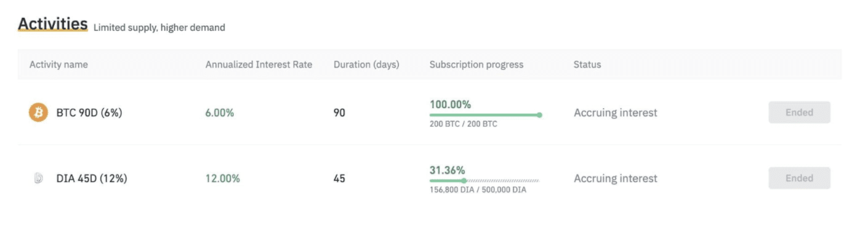This screenshot has height=225, width=868.
Task: Click the 156,800 DIA / 500,000 DIA text
Action: coord(478,190)
